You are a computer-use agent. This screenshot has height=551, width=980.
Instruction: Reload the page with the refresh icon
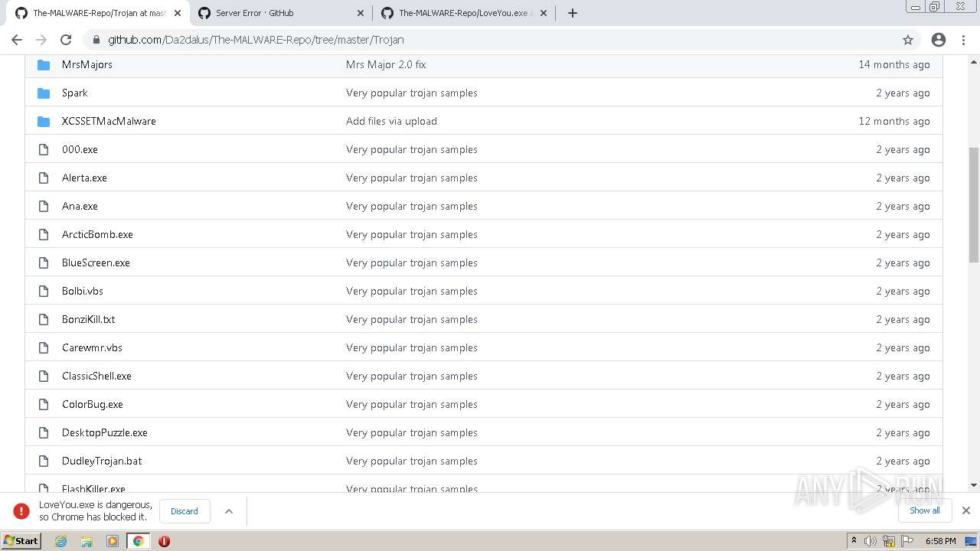(x=66, y=40)
